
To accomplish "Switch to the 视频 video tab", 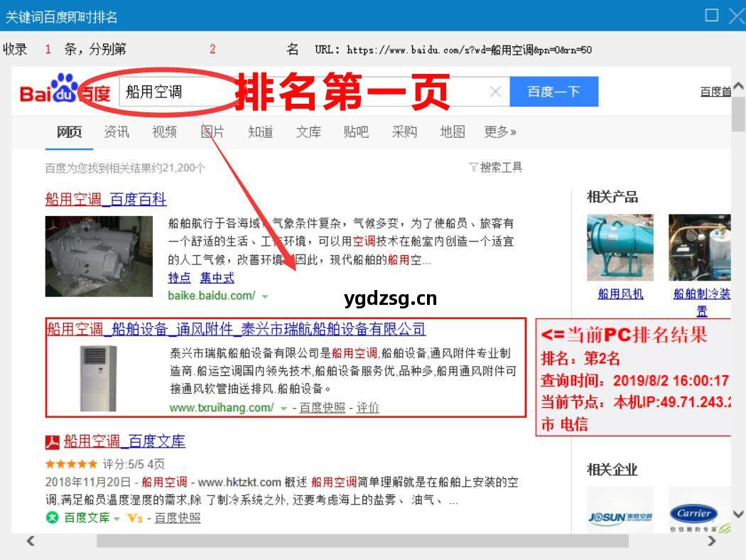I will point(164,132).
